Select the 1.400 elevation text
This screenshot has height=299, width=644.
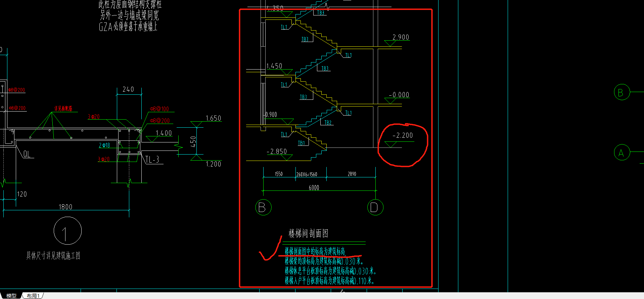pos(164,133)
